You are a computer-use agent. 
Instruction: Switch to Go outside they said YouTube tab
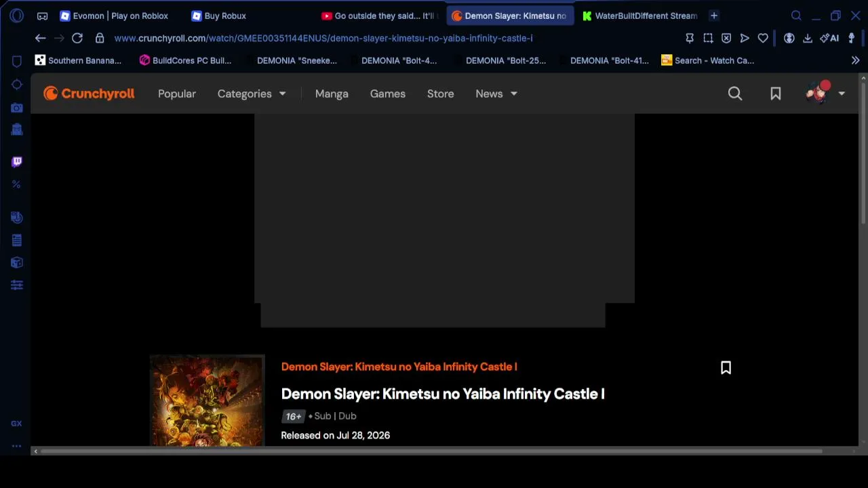(x=380, y=16)
